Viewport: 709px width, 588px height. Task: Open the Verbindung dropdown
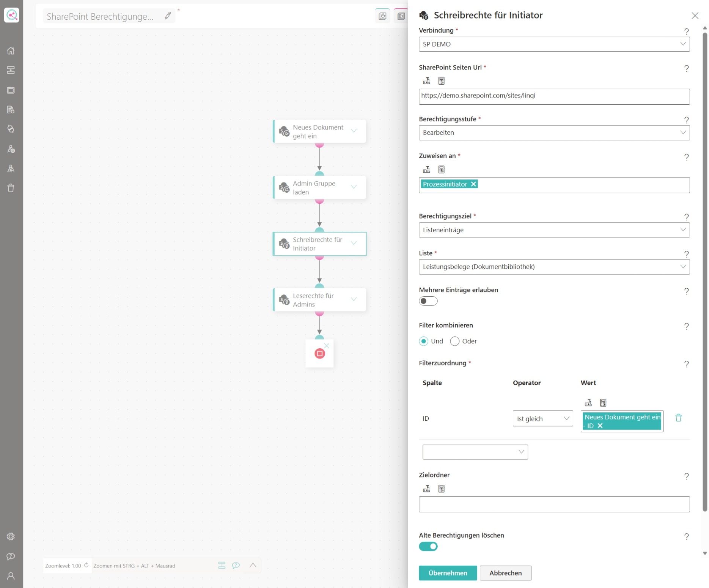[554, 44]
